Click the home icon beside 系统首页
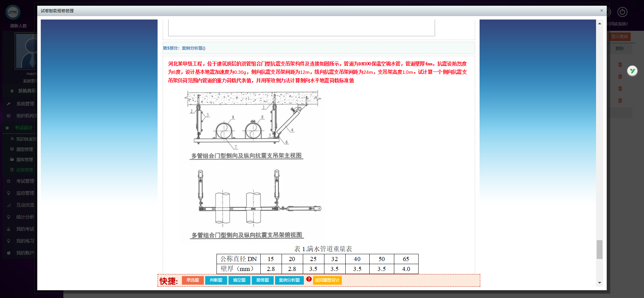 click(x=12, y=91)
